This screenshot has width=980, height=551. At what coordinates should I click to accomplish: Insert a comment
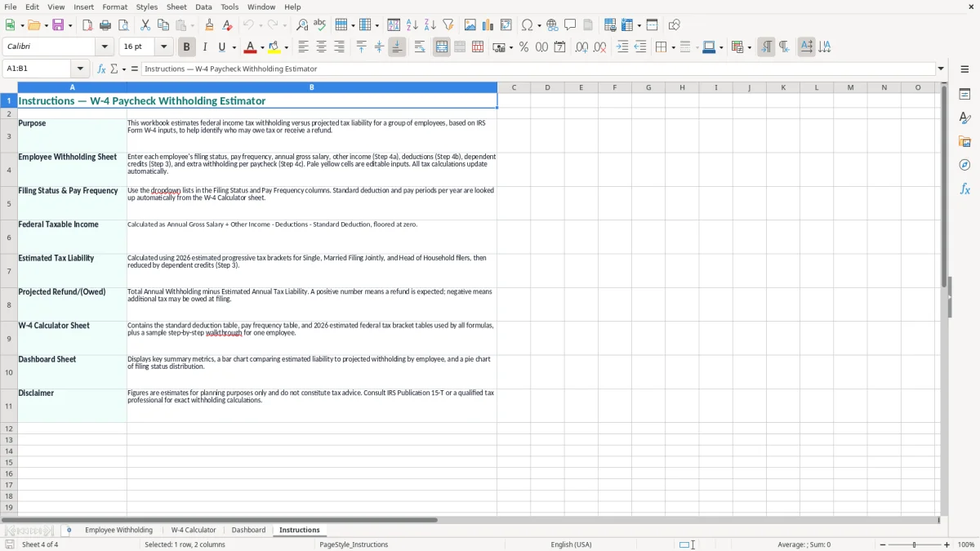pos(570,25)
